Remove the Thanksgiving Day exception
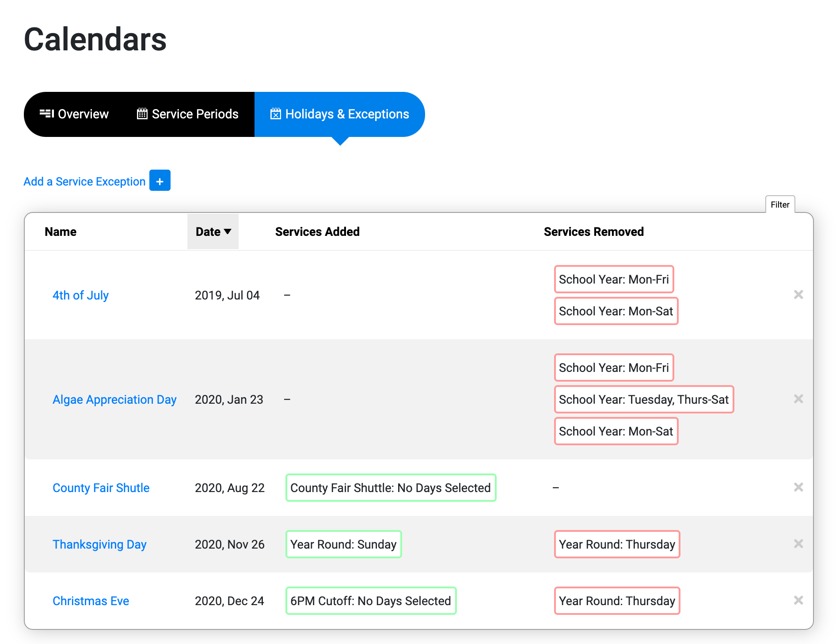836x644 pixels. [798, 544]
